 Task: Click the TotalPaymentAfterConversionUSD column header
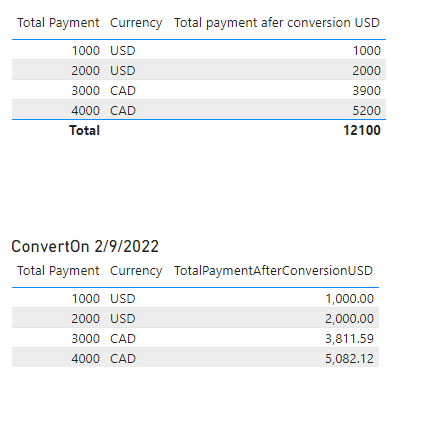[273, 271]
